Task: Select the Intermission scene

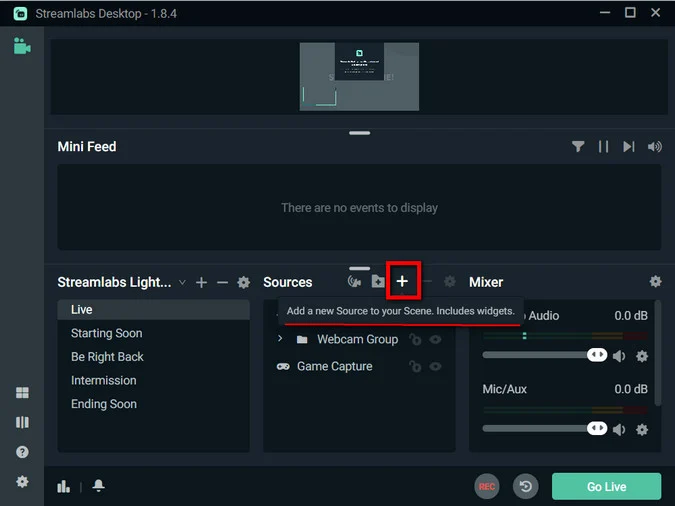Action: point(153,381)
